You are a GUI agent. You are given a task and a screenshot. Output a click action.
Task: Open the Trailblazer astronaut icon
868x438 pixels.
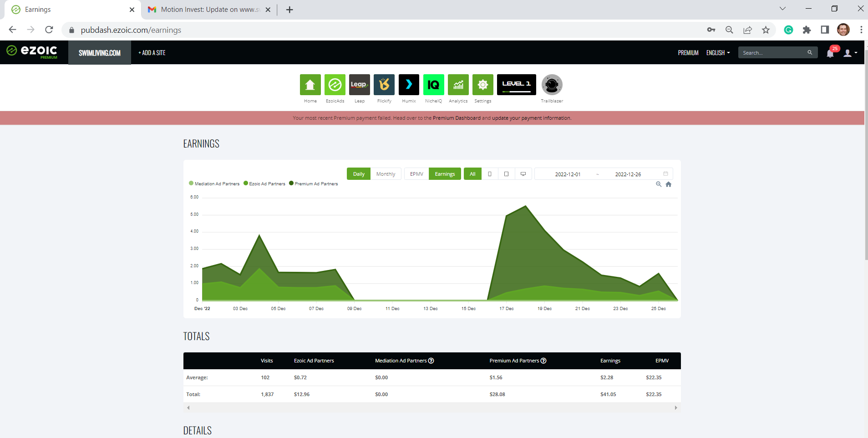pyautogui.click(x=552, y=85)
